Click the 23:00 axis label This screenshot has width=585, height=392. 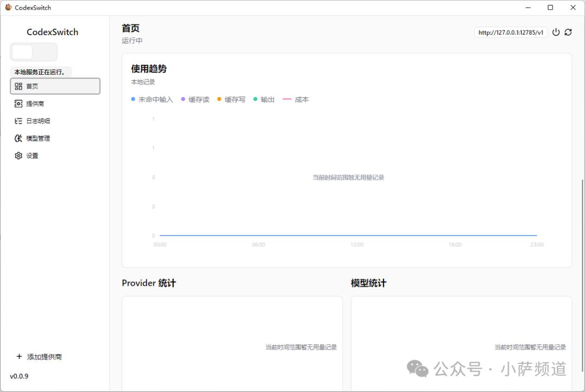[x=537, y=245]
